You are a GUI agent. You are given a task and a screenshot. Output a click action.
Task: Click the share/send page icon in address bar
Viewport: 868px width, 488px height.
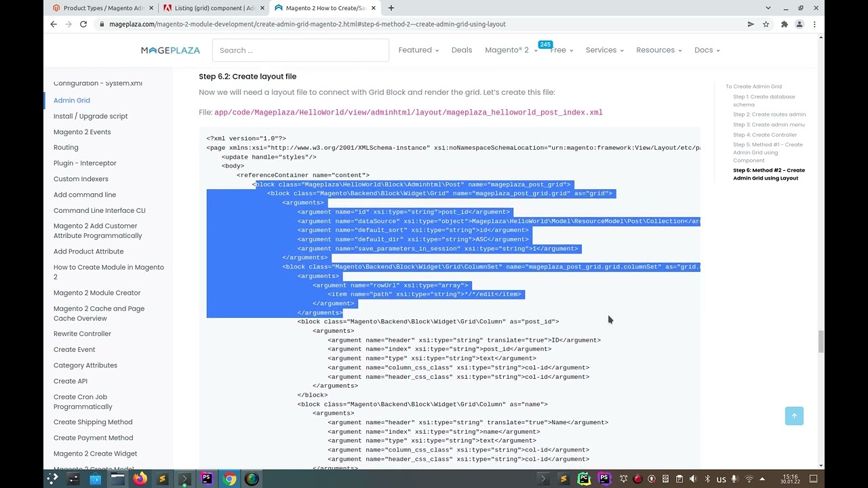pos(751,24)
